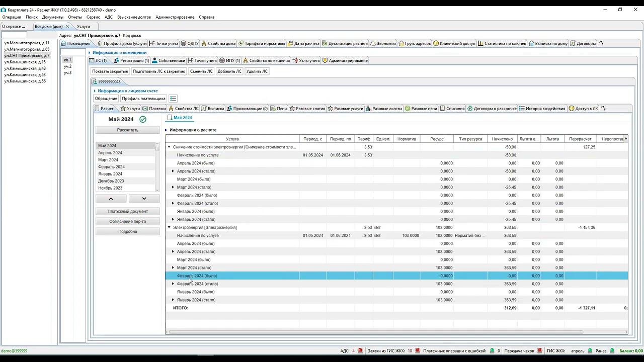The width and height of the screenshot is (644, 362).
Task: Click the Объяснение пер-та button
Action: tap(128, 221)
